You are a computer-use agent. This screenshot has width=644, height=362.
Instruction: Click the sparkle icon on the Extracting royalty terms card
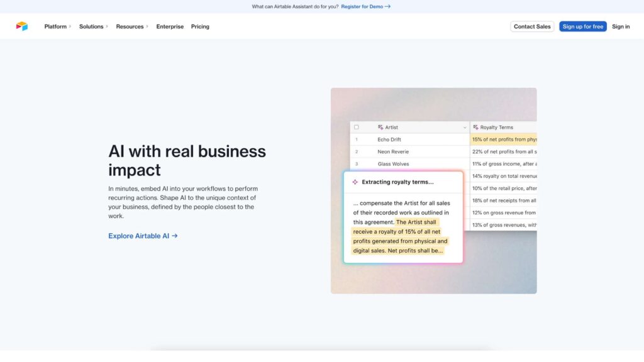pyautogui.click(x=355, y=182)
